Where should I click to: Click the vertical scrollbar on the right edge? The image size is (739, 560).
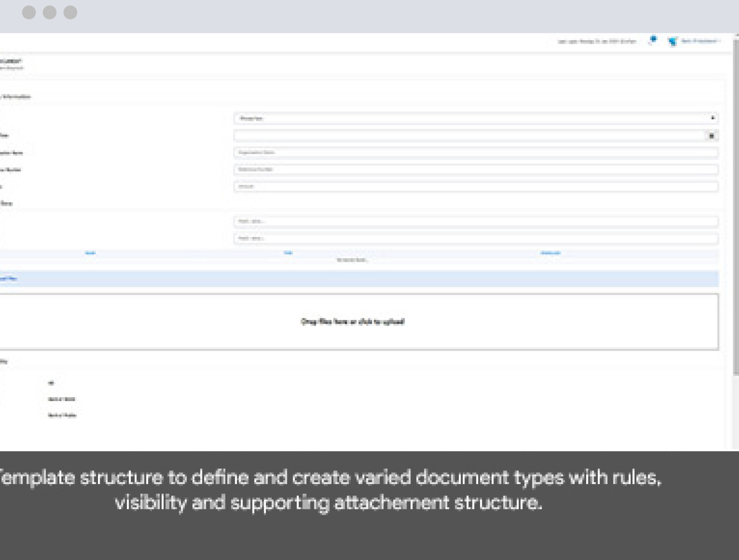[736, 207]
